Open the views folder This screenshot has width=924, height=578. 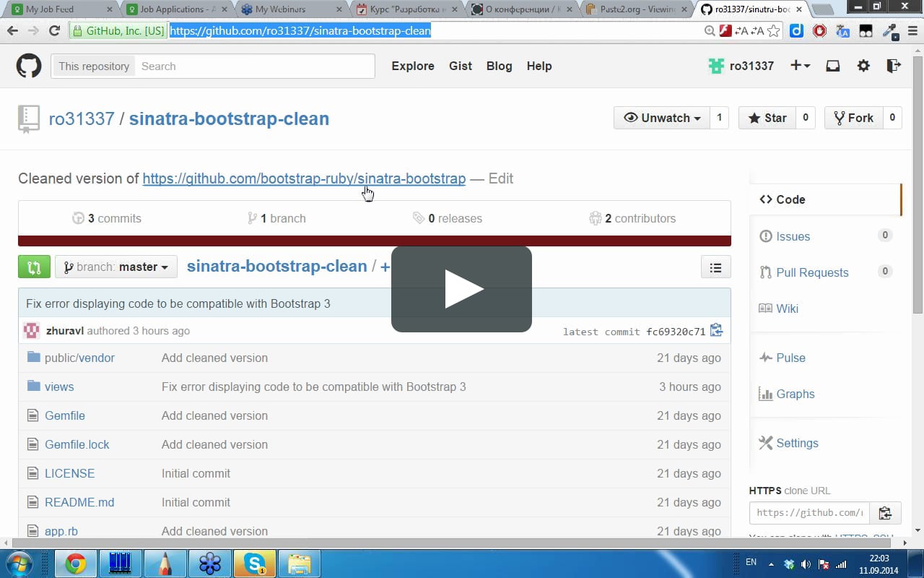pyautogui.click(x=59, y=387)
